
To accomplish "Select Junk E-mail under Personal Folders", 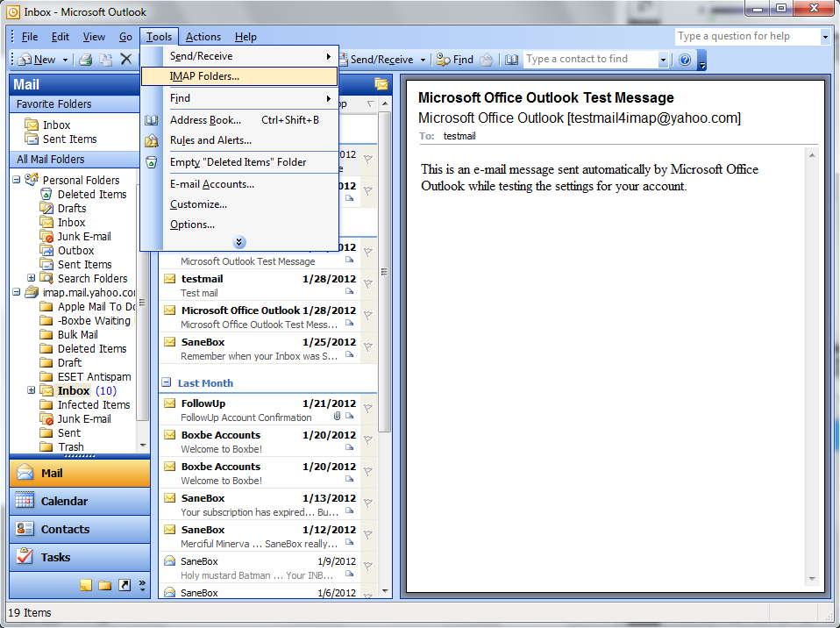I will [84, 236].
